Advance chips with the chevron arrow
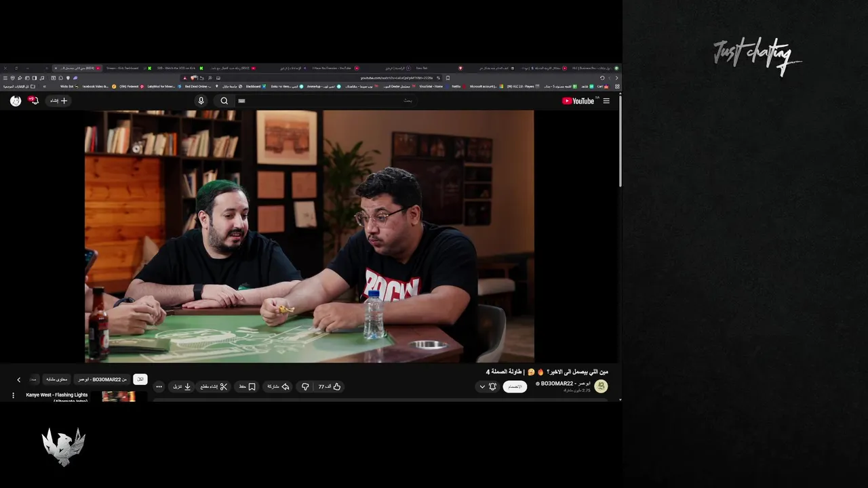Screen dimensions: 868x488 tap(18, 380)
